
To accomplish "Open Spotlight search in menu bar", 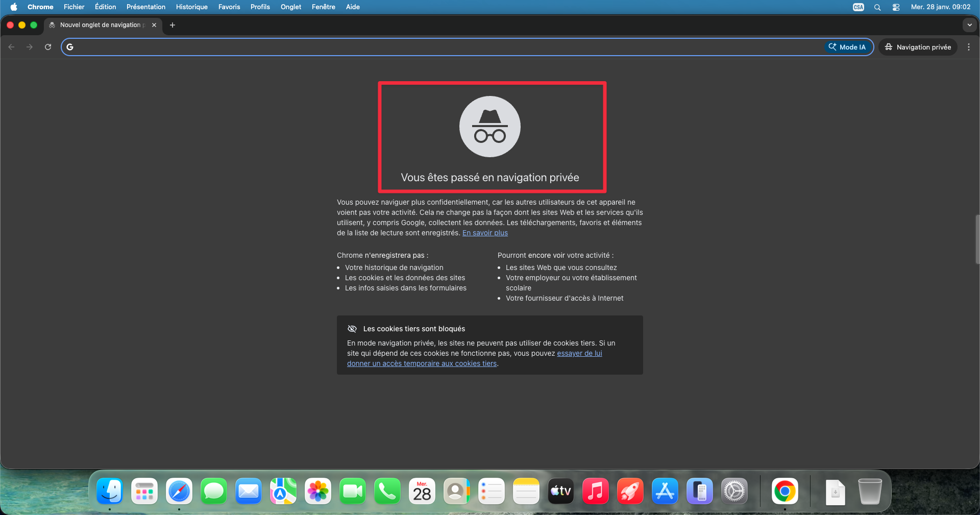I will click(x=877, y=7).
